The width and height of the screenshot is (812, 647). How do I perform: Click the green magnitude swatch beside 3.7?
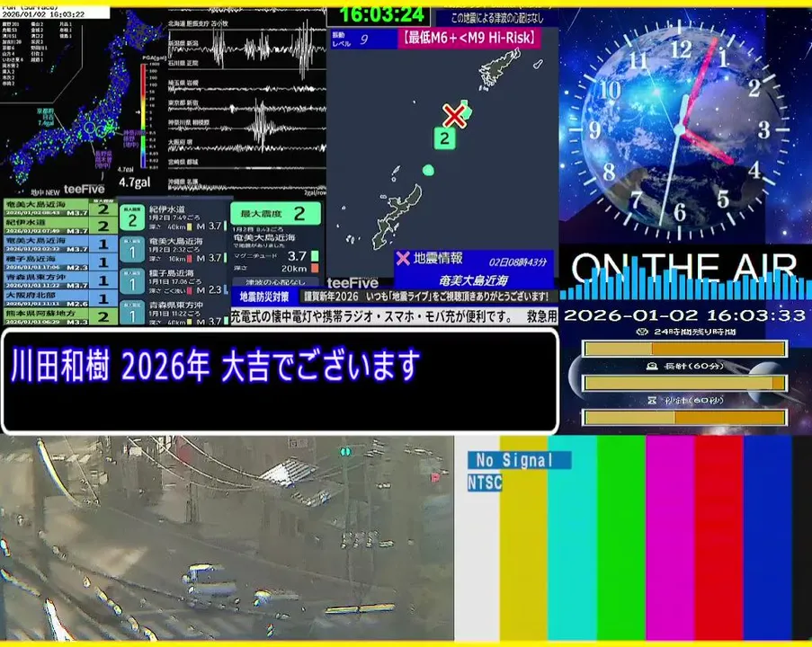(315, 256)
